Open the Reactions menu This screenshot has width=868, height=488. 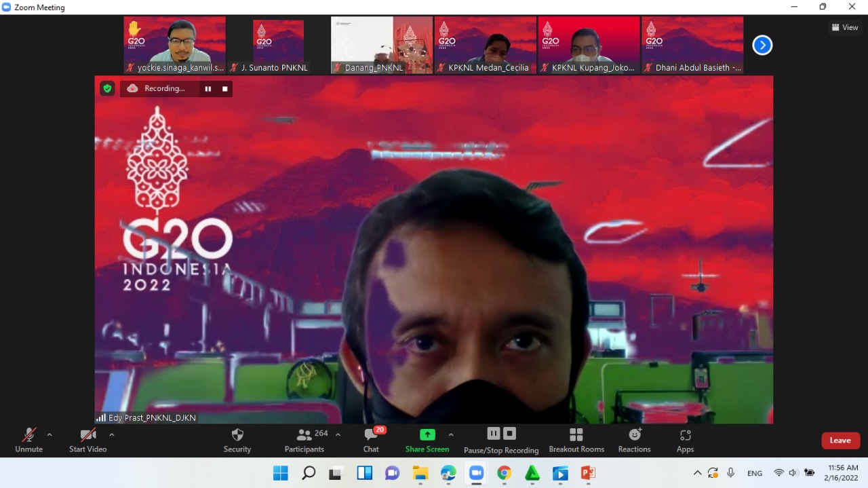tap(634, 440)
